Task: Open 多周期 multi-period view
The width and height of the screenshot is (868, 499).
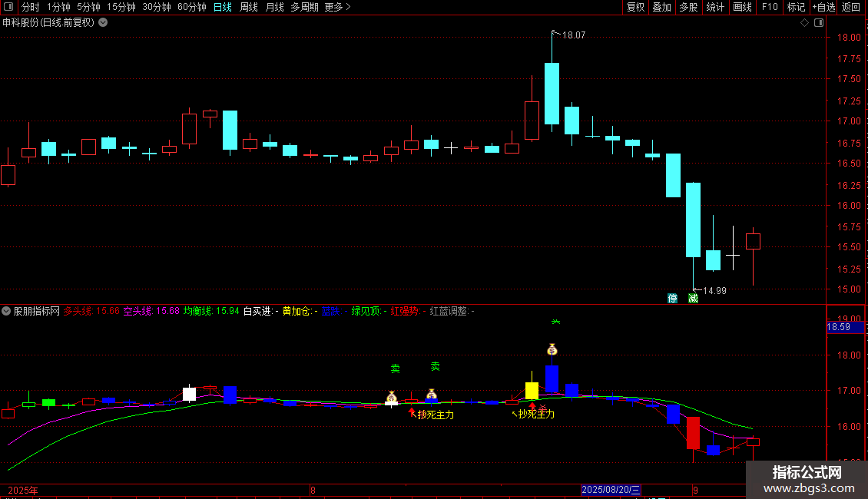Action: [x=304, y=7]
